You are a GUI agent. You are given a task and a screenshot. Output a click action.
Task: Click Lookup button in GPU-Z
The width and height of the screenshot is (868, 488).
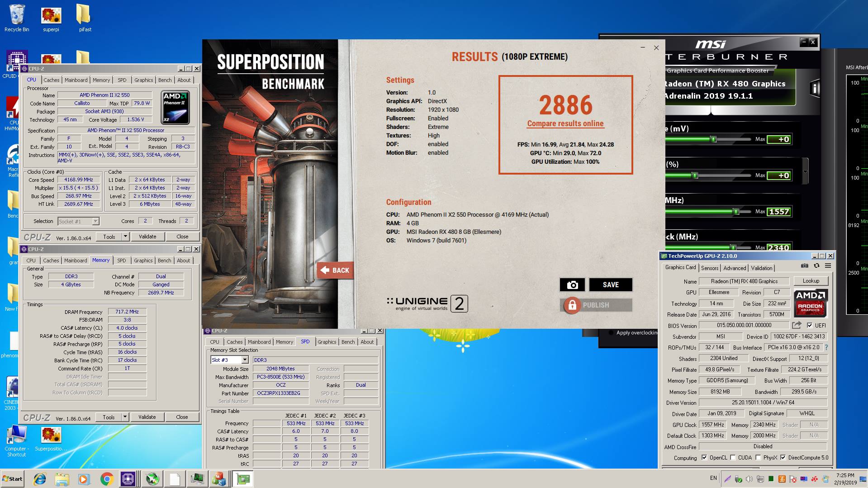(811, 281)
